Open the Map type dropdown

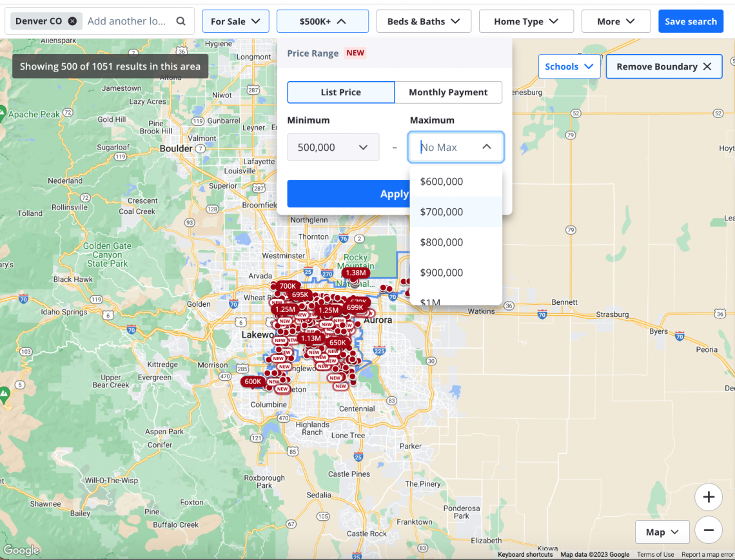coord(662,532)
